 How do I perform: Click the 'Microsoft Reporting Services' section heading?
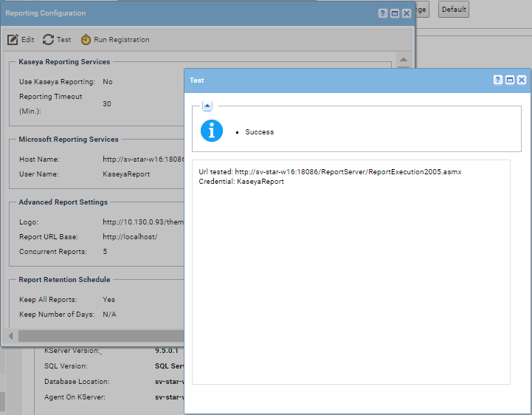[69, 140]
